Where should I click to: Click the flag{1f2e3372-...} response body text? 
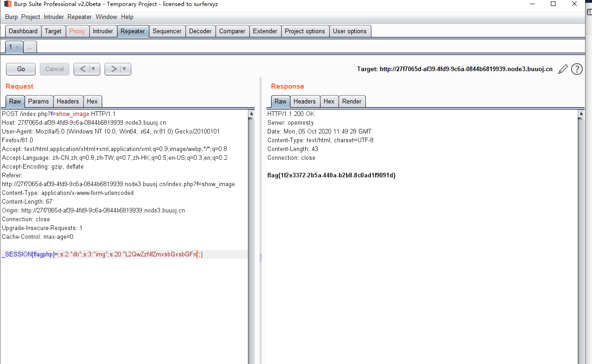332,175
